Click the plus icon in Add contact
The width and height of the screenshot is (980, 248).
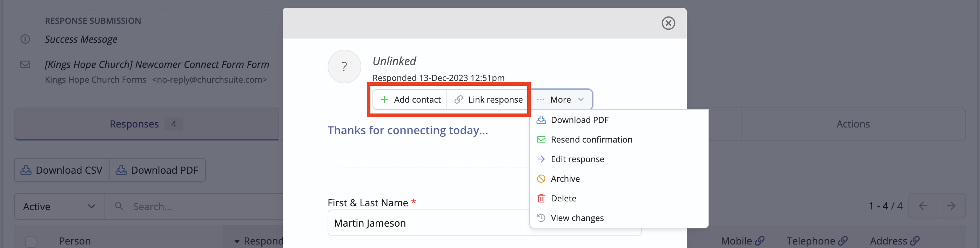coord(384,99)
